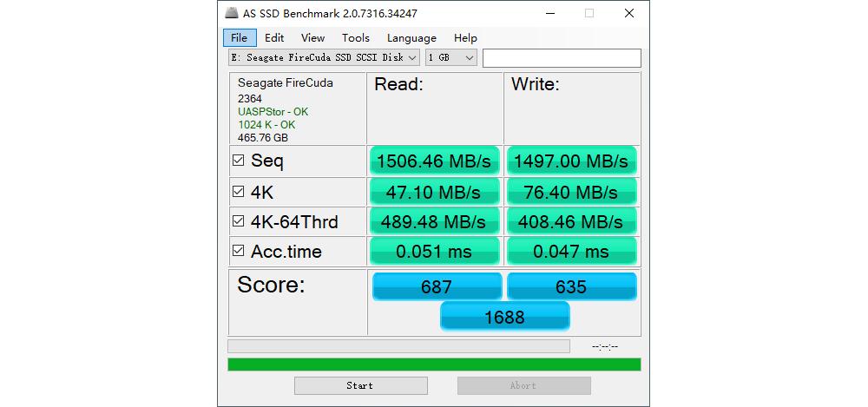Click write access time 0.047 ms
Viewport: 868px width, 407px height.
[571, 252]
